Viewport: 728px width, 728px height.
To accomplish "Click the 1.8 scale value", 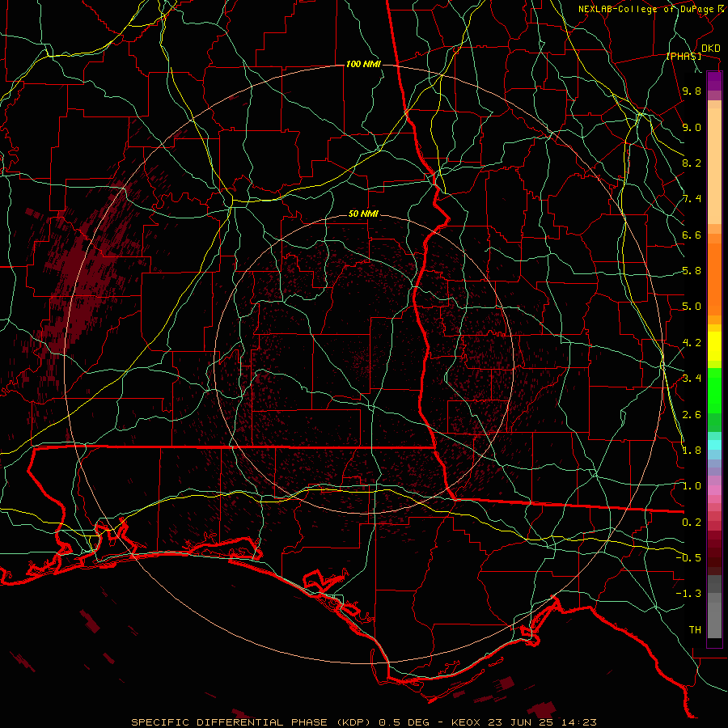I will pos(692,451).
